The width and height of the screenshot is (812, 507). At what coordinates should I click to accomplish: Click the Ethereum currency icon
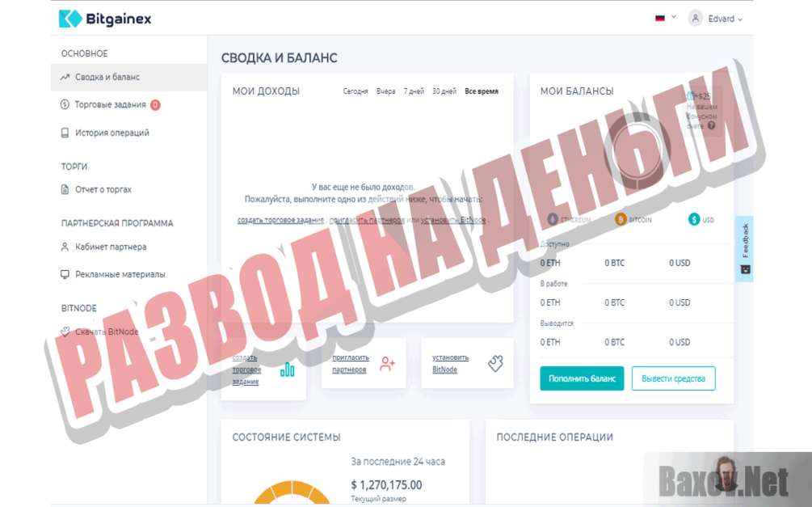(x=553, y=219)
